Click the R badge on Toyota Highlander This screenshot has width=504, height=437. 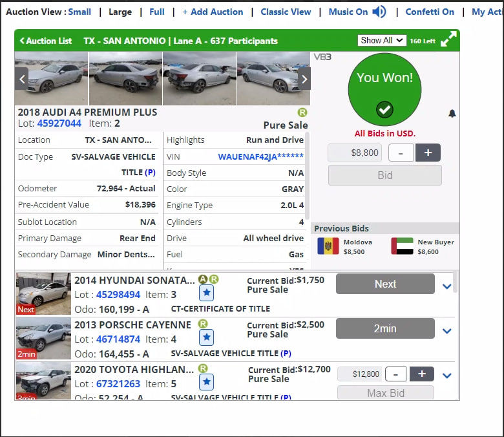(203, 368)
